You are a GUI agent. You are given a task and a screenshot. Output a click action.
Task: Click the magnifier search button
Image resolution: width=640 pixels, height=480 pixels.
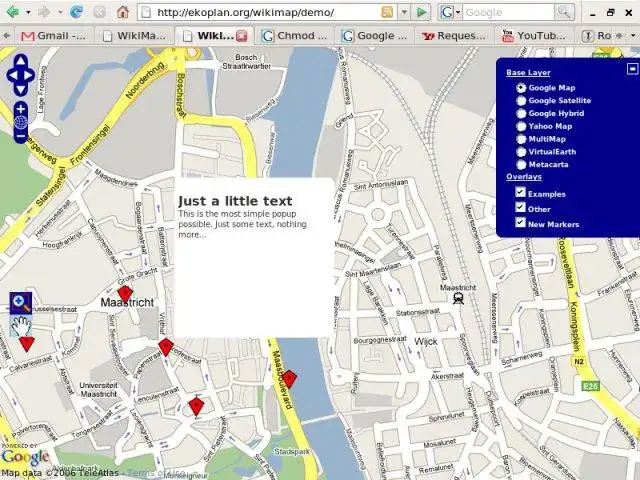[564, 13]
